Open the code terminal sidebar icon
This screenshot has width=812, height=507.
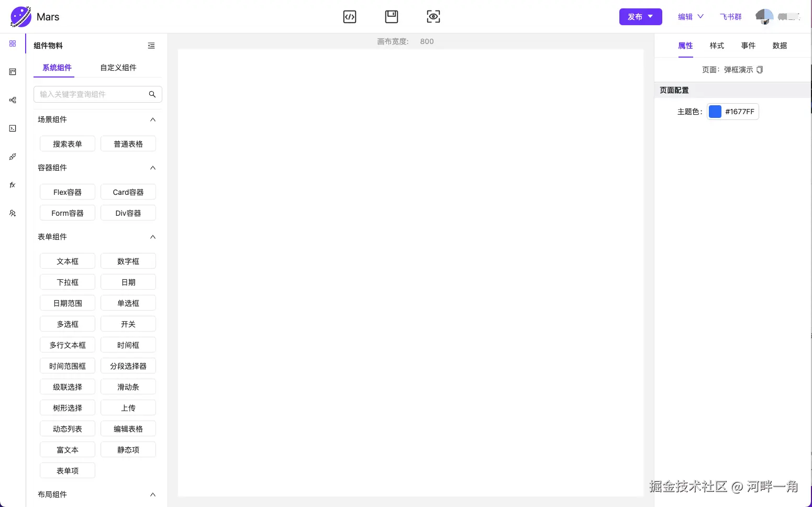tap(13, 128)
